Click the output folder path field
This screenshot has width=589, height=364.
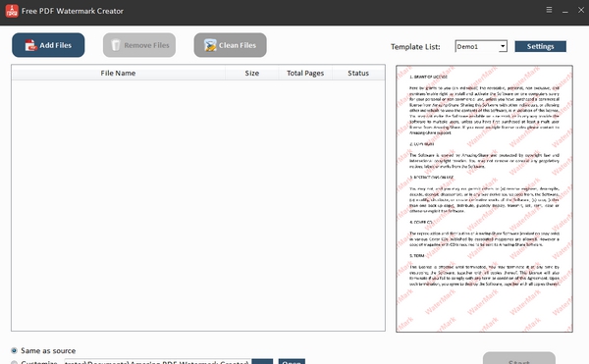point(157,362)
